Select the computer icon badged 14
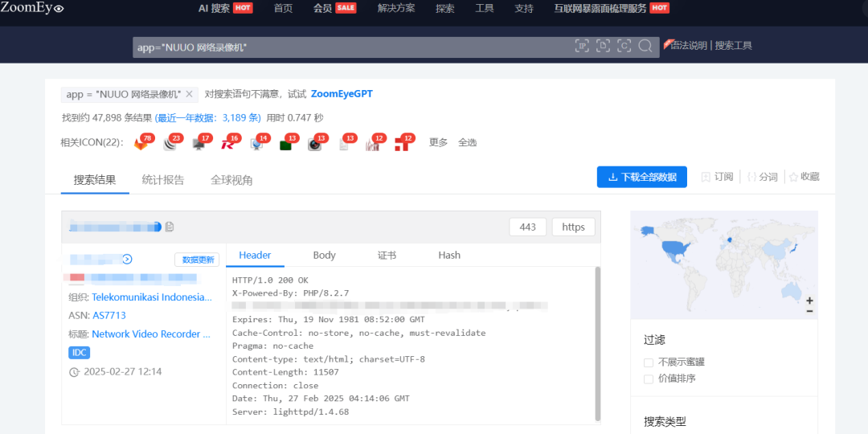Viewport: 868px width, 434px height. 256,144
